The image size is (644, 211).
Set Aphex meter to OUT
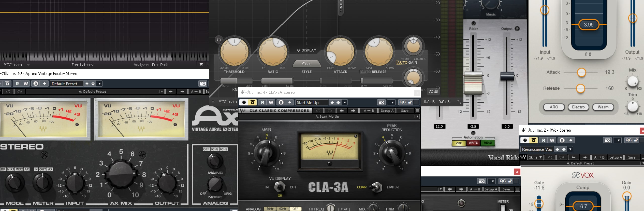(x=43, y=169)
